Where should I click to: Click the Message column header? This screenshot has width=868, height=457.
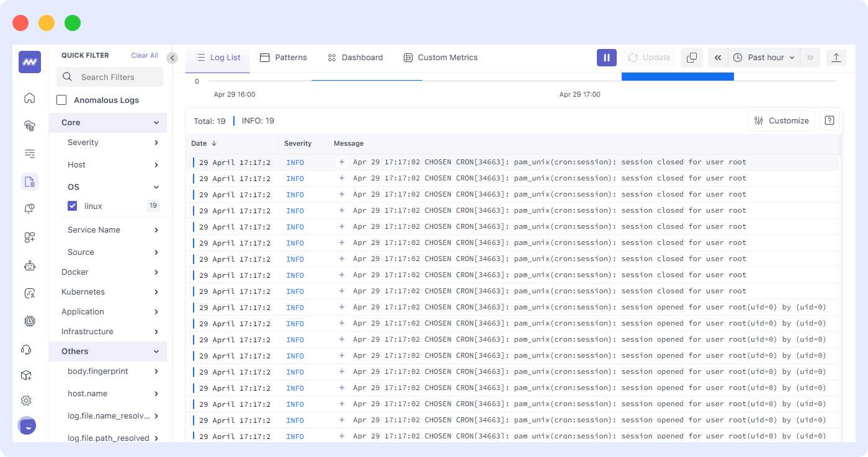tap(349, 143)
